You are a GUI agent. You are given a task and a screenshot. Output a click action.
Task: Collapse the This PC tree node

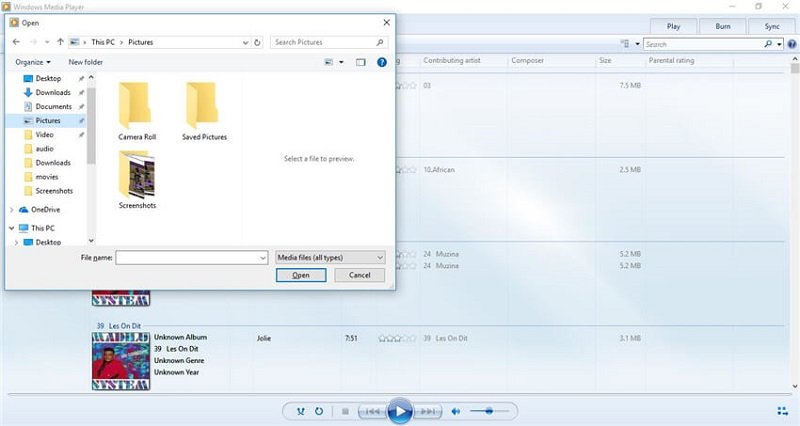[12, 228]
